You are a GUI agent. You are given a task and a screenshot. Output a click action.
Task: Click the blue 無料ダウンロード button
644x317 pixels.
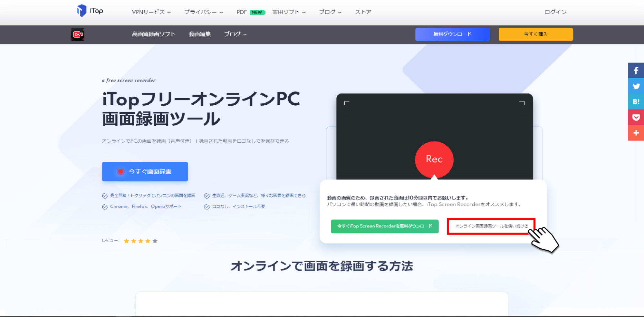point(452,34)
